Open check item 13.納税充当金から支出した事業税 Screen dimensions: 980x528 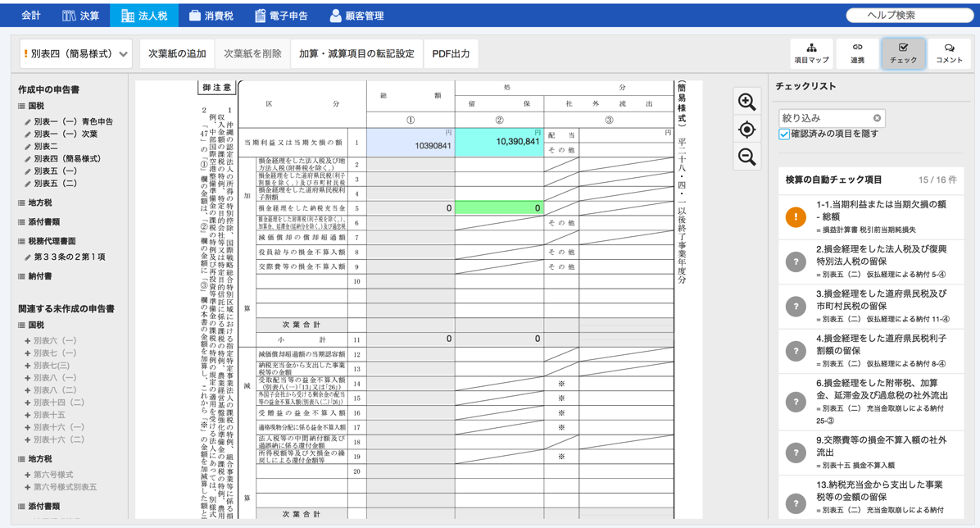(x=871, y=498)
